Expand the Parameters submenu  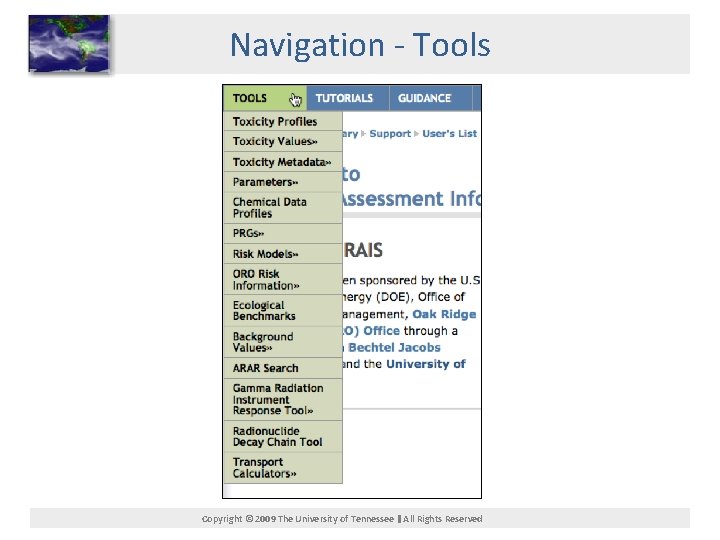pos(283,182)
